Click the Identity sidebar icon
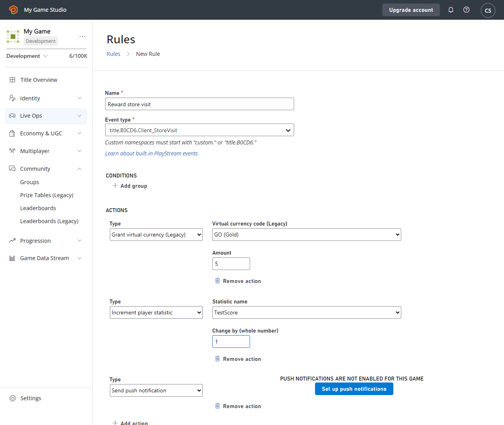504x425 pixels. (x=12, y=98)
